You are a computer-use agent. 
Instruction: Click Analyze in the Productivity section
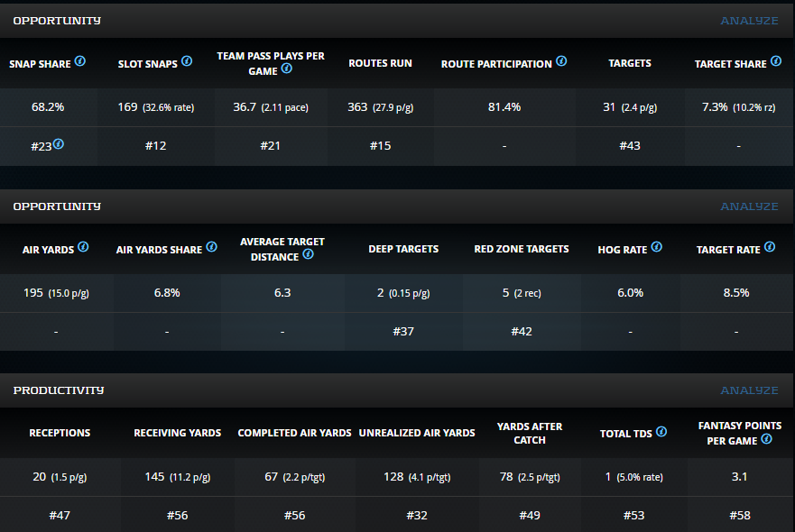[748, 390]
